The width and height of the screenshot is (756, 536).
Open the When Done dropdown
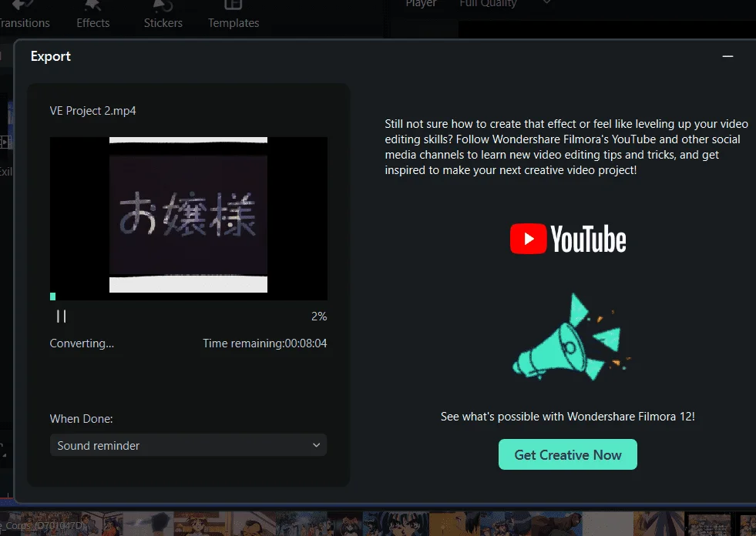coord(188,445)
